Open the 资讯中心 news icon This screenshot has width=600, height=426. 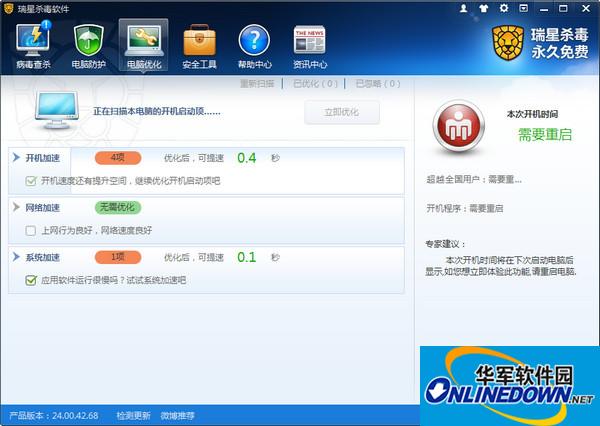coord(309,45)
